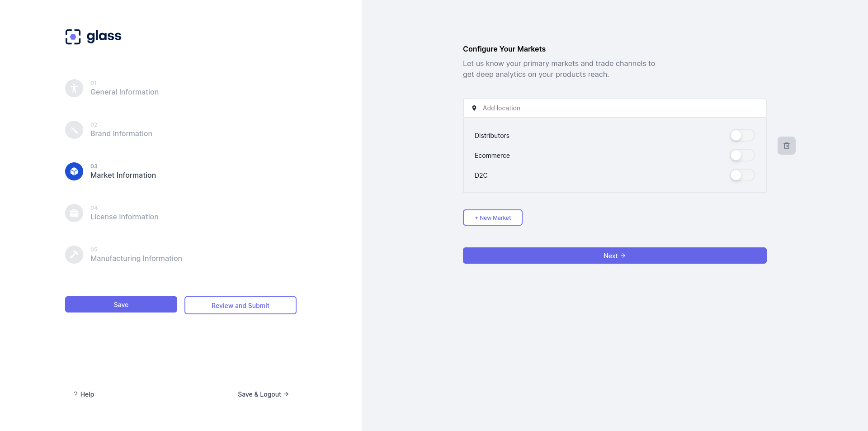Turn on the Ecommerce switch

click(741, 155)
